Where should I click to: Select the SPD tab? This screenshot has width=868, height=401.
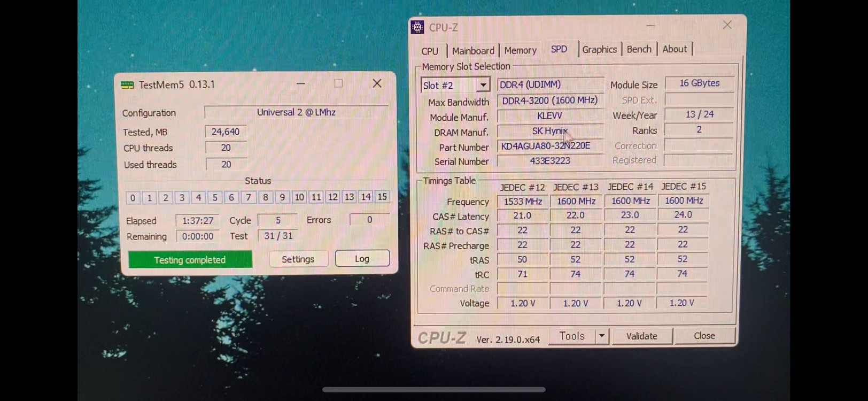click(559, 49)
